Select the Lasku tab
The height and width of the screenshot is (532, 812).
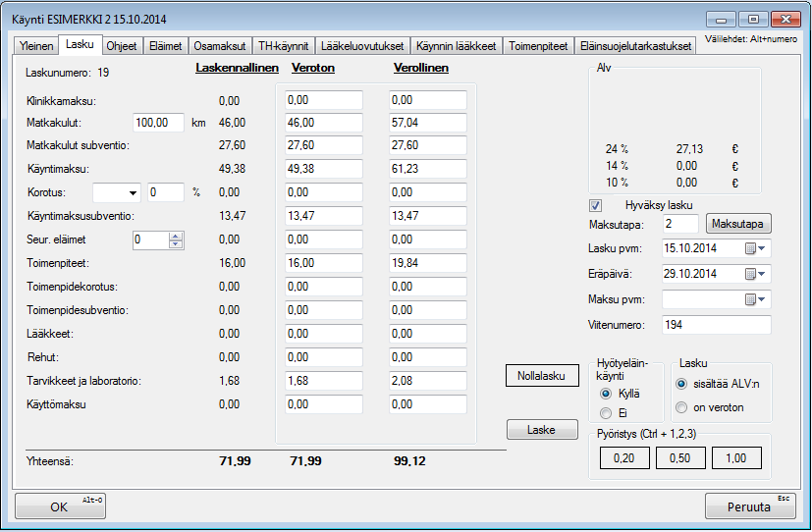point(80,44)
